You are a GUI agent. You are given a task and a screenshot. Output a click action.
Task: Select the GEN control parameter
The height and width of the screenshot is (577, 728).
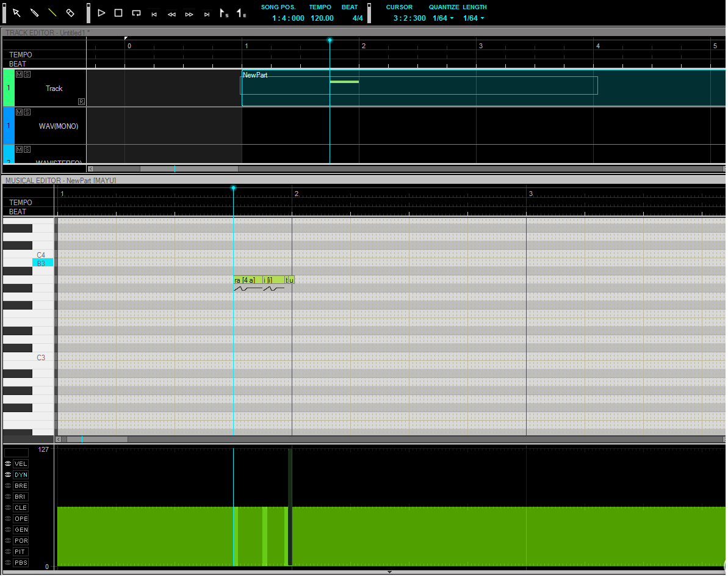click(21, 530)
